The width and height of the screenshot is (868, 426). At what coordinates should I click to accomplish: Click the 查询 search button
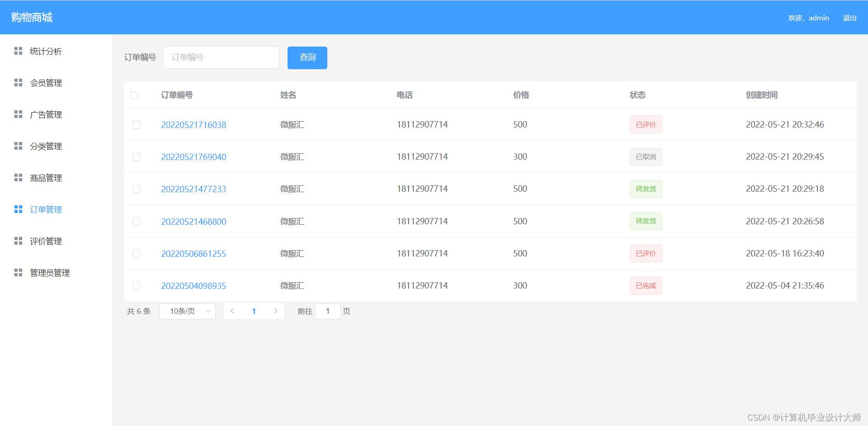[x=307, y=57]
